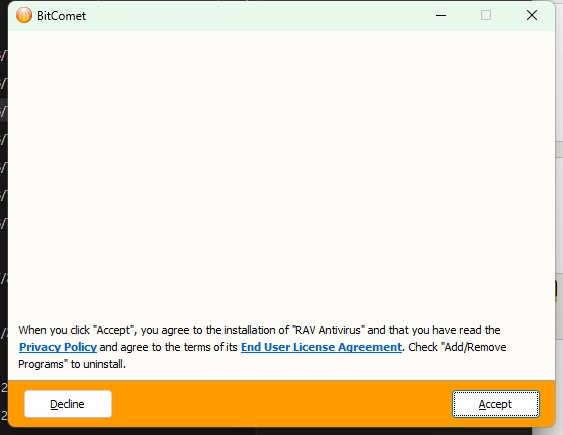Click the blank white content area
The width and height of the screenshot is (563, 435).
click(x=282, y=172)
